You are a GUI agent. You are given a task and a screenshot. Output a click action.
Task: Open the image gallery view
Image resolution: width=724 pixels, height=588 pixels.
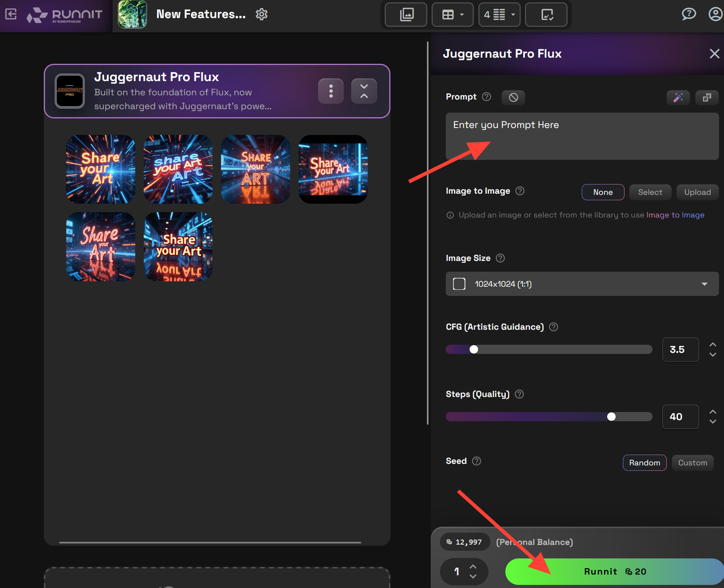click(x=406, y=15)
